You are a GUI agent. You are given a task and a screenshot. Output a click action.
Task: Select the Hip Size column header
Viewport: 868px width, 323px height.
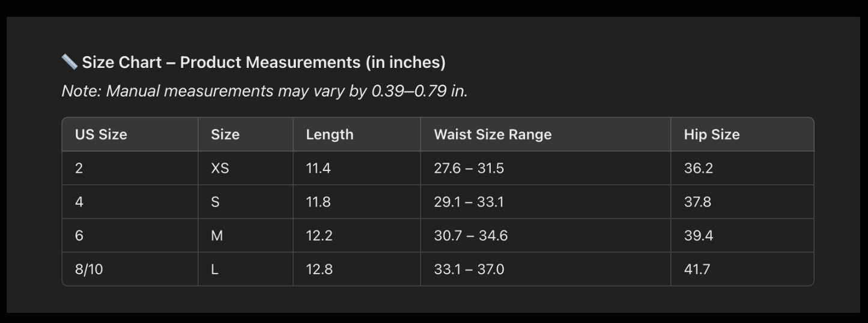[711, 134]
